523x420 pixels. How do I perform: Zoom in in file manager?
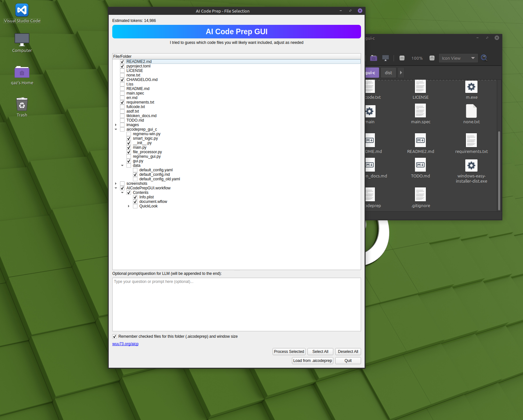pos(432,58)
